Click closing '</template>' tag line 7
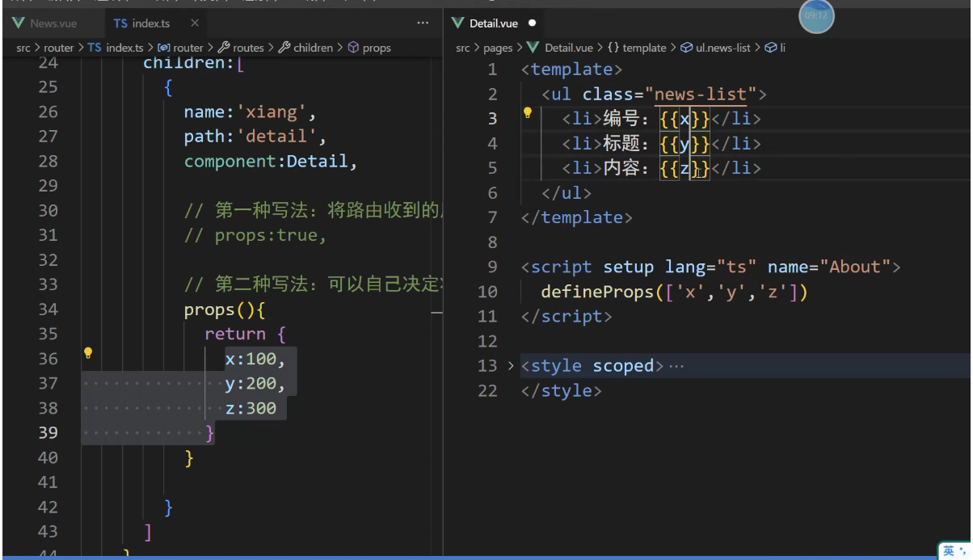Image resolution: width=973 pixels, height=560 pixels. pyautogui.click(x=577, y=217)
